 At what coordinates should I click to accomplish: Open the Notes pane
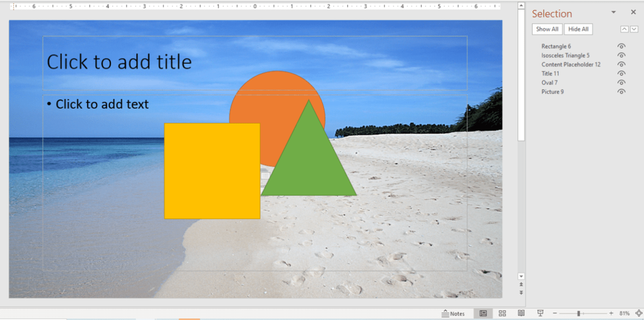pyautogui.click(x=453, y=313)
